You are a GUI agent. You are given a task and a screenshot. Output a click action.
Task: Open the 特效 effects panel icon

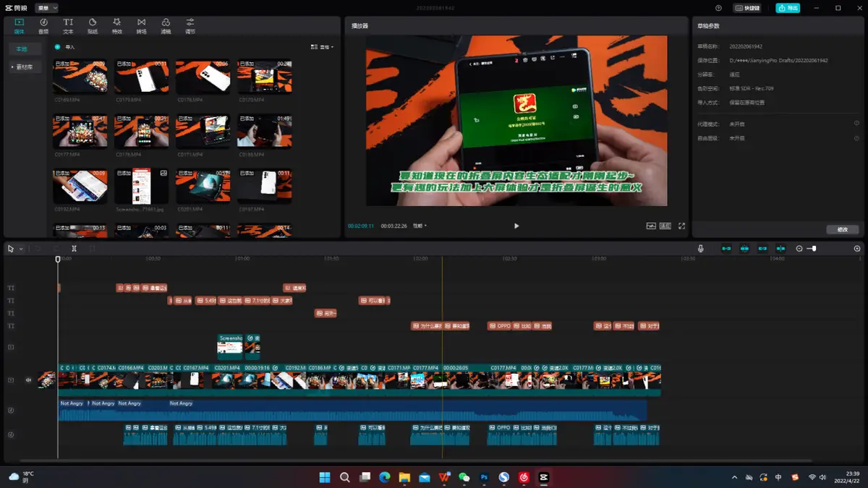click(117, 25)
